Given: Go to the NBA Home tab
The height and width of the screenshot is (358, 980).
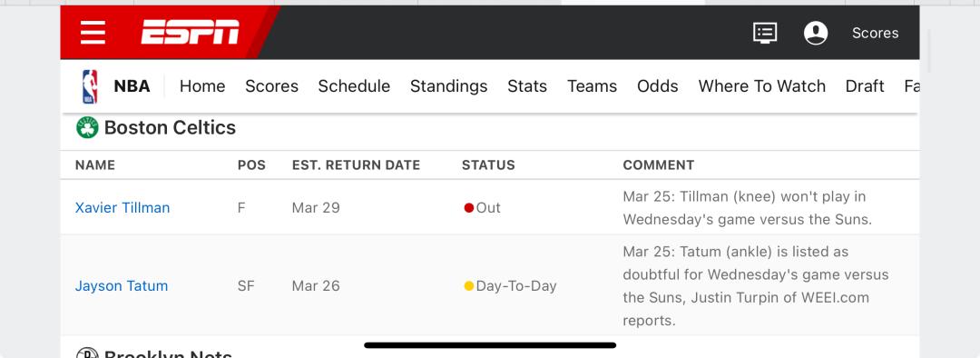Looking at the screenshot, I should tap(202, 86).
